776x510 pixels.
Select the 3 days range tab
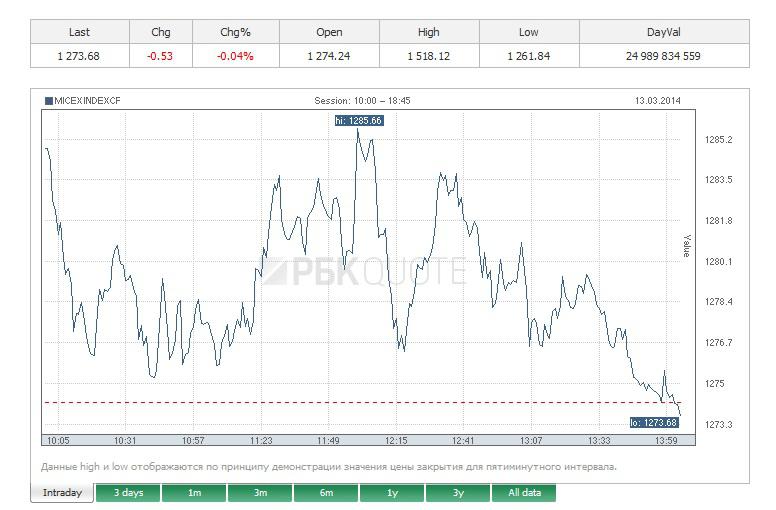tap(128, 493)
